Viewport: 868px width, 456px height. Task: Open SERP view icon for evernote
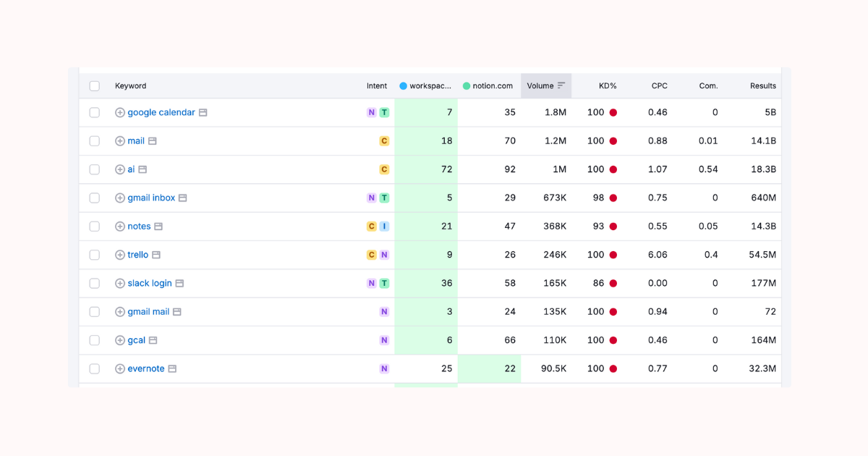click(x=172, y=368)
